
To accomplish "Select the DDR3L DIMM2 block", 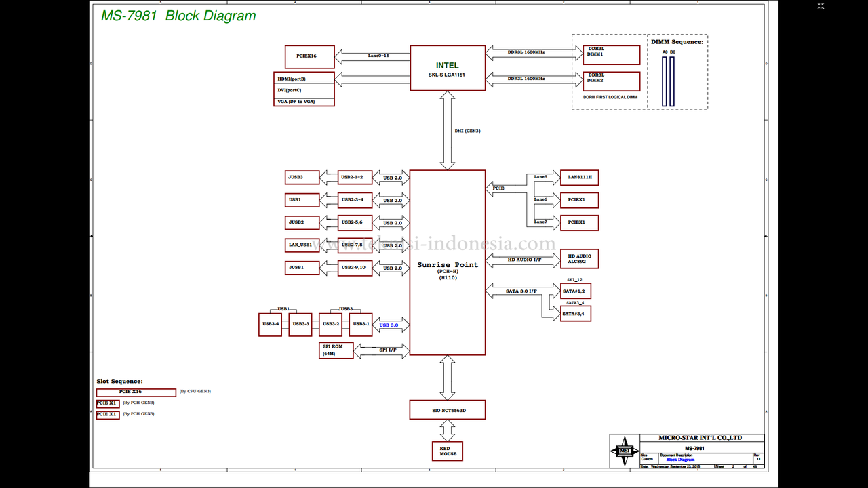I will pyautogui.click(x=612, y=81).
